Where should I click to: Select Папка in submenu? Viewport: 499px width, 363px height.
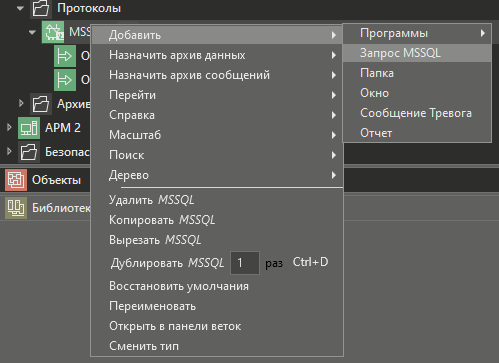417,73
